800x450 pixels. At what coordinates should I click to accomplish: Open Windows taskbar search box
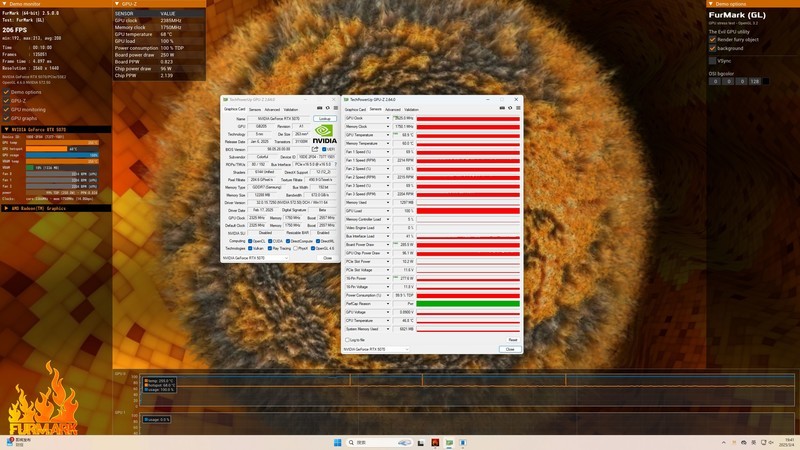pos(379,442)
